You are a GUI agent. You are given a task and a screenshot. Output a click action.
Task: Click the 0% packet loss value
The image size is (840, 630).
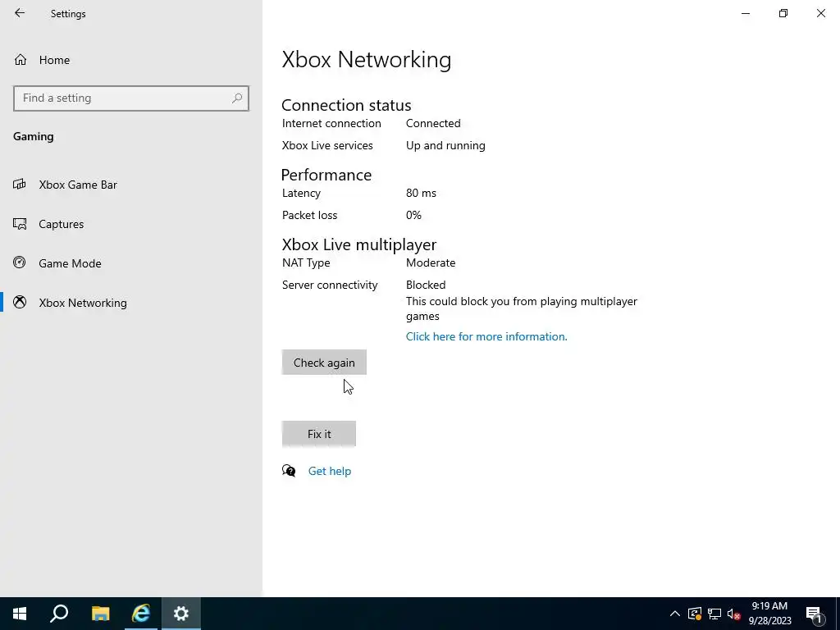tap(413, 215)
